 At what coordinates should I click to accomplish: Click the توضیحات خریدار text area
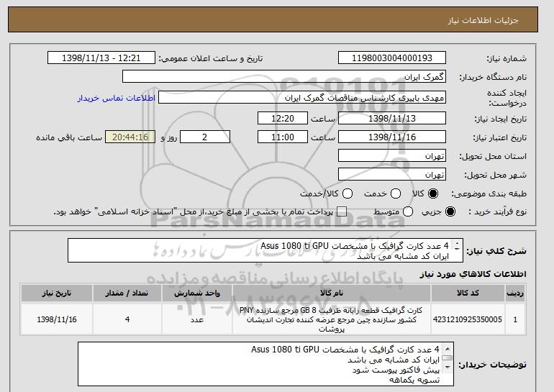pyautogui.click(x=265, y=364)
